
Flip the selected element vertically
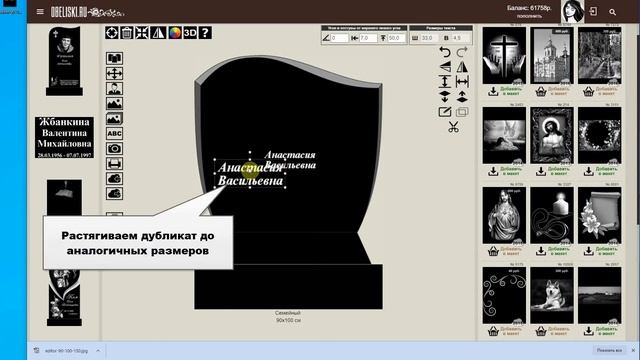click(445, 67)
